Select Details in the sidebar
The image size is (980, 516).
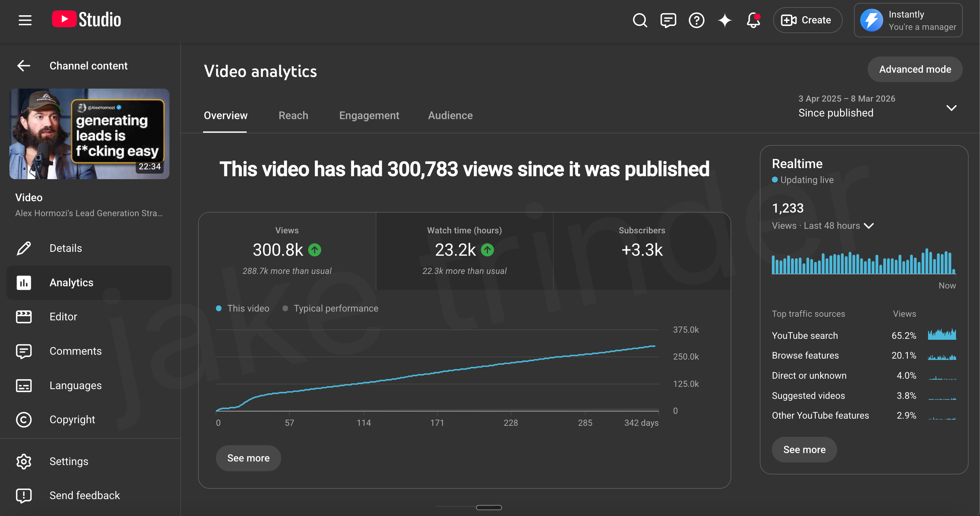66,248
